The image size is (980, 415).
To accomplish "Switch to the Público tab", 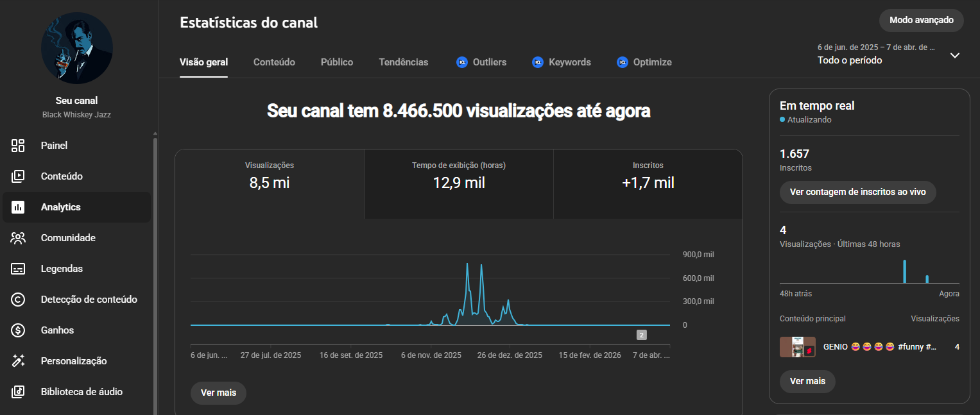I will pyautogui.click(x=337, y=62).
